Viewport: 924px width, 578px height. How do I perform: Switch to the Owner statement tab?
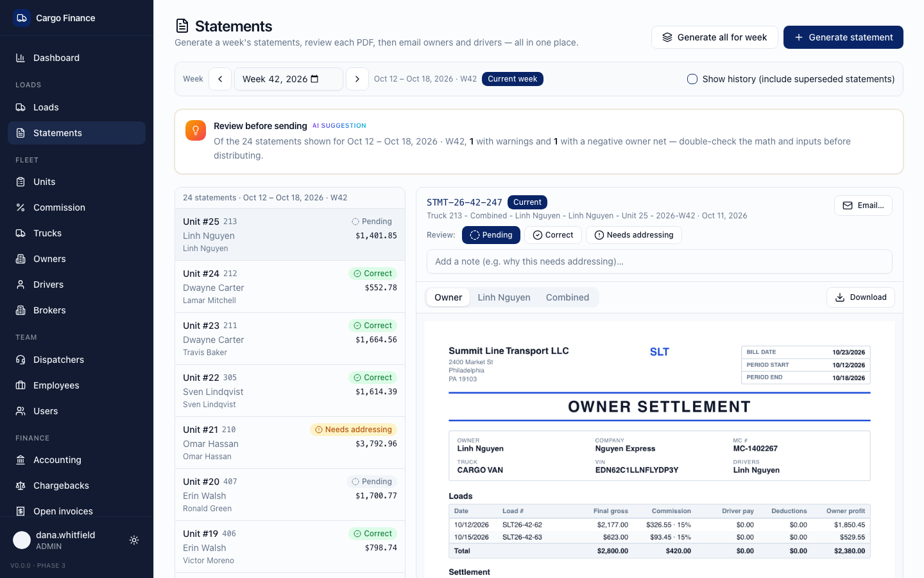[448, 297]
